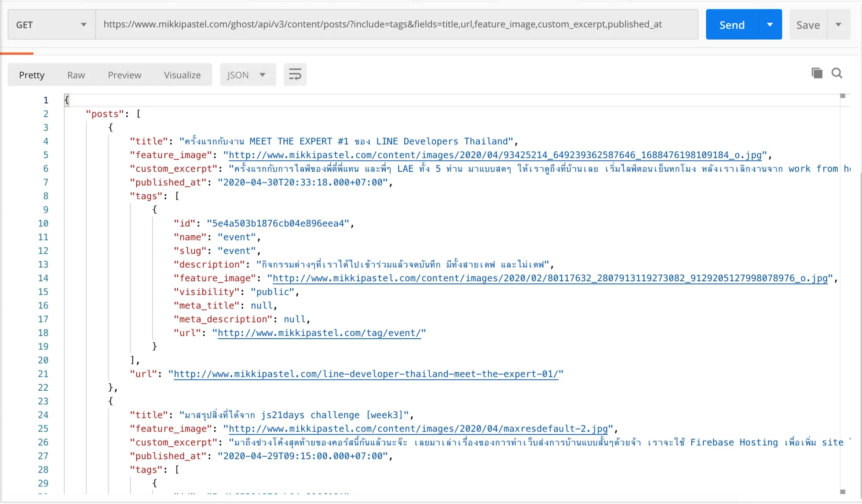Open the line-developer-thailand-meet-the-expert-01 url link
Viewport: 862px width, 504px height.
click(365, 374)
